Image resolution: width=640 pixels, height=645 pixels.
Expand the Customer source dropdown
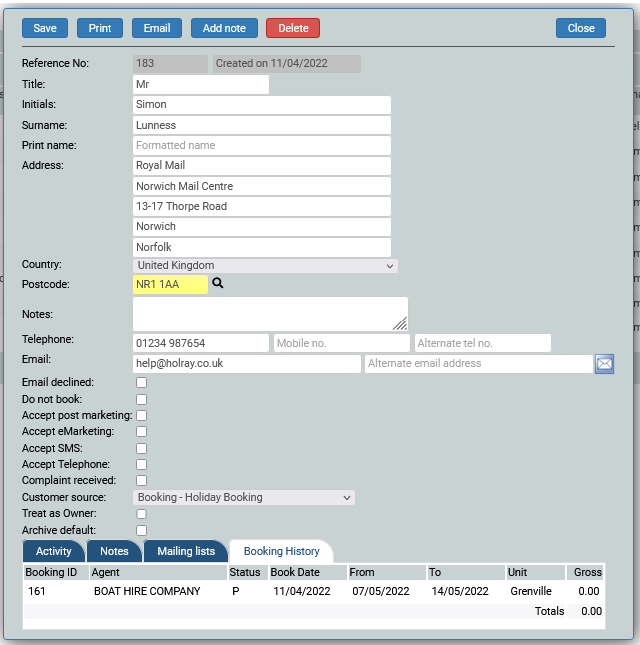(244, 497)
